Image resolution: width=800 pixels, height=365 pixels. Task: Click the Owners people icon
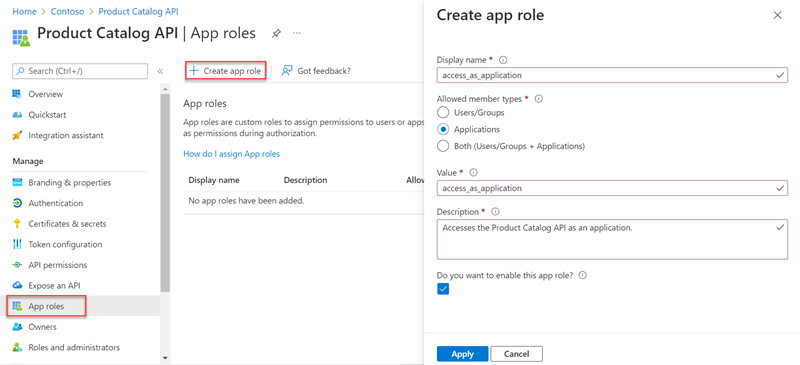17,327
